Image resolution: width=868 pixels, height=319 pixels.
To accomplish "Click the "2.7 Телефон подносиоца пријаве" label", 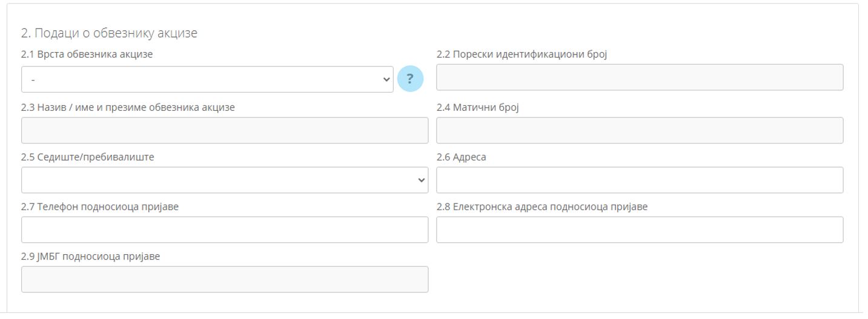I will pyautogui.click(x=100, y=207).
